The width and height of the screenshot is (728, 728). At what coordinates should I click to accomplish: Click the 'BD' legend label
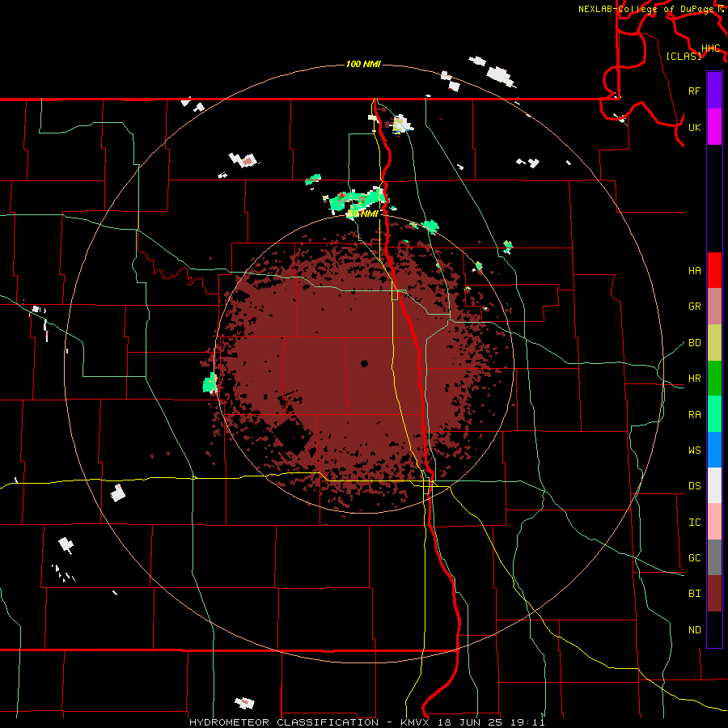click(x=695, y=343)
